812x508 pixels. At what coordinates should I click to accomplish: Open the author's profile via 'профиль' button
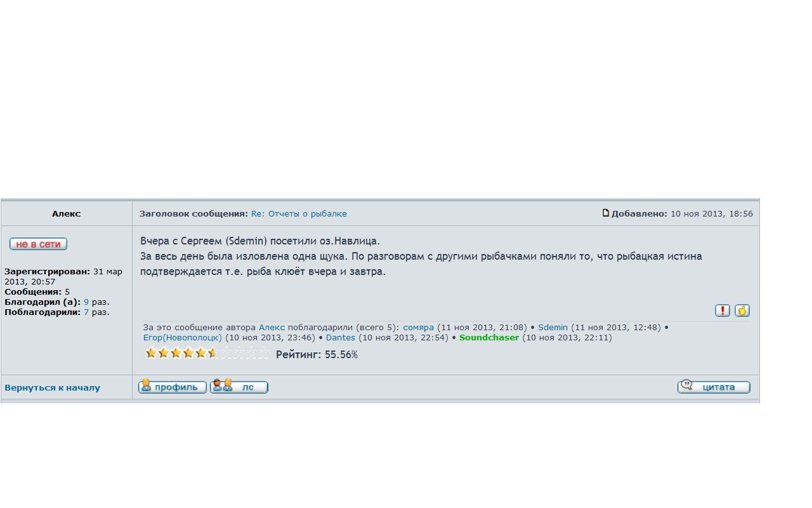click(173, 387)
